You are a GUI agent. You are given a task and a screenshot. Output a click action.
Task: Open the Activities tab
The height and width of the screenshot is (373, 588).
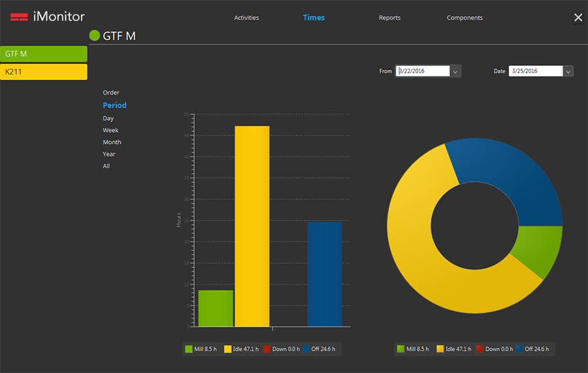[246, 18]
